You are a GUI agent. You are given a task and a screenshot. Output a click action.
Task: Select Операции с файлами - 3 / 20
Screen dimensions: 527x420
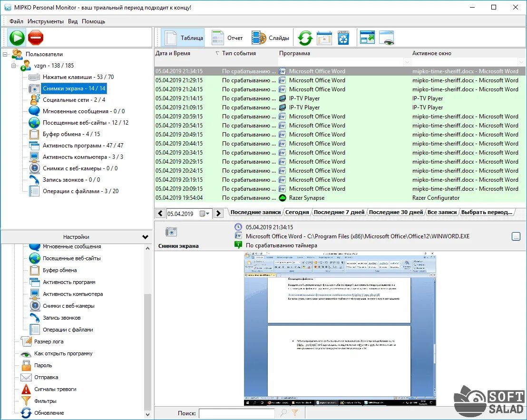81,191
